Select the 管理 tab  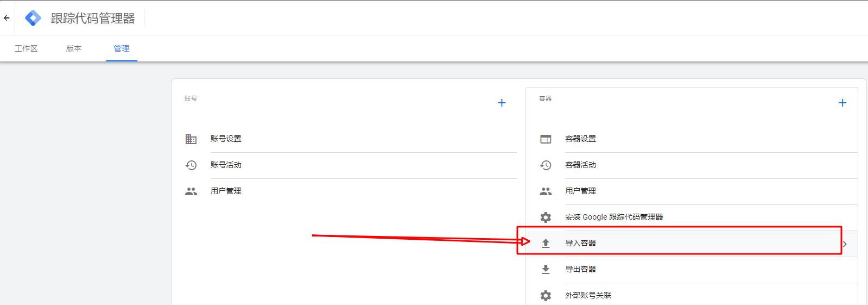122,48
